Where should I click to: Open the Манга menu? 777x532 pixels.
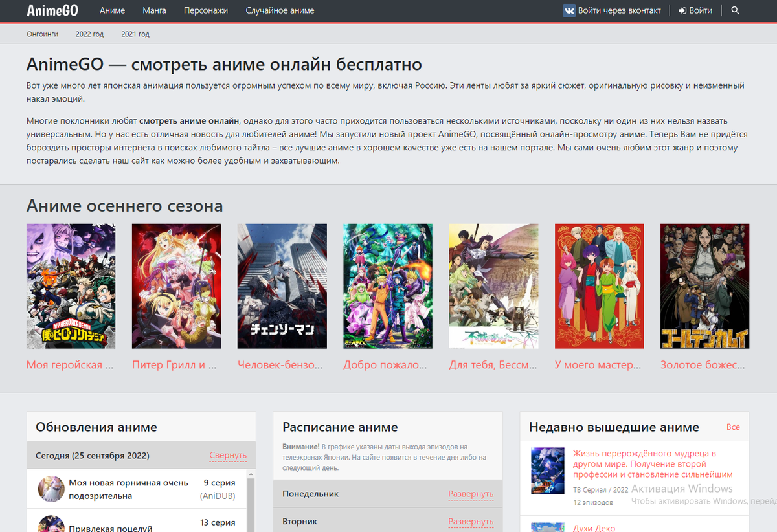pos(154,10)
